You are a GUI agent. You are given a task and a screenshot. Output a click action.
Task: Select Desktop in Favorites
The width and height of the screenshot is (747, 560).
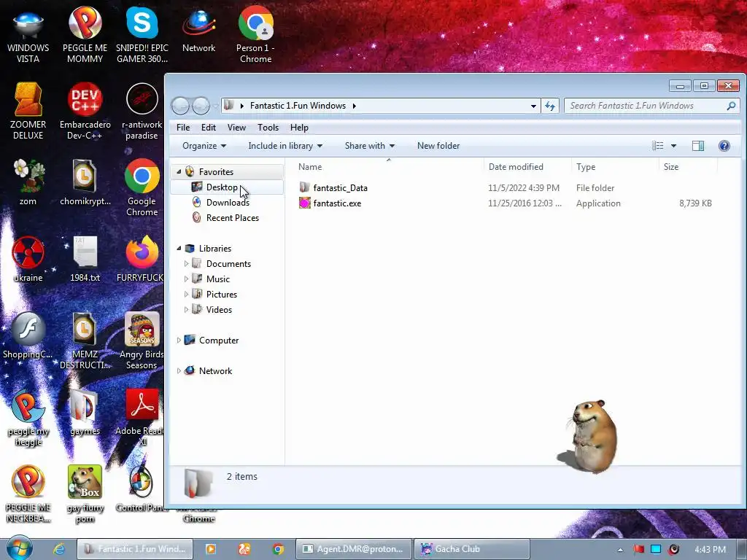[x=222, y=187]
